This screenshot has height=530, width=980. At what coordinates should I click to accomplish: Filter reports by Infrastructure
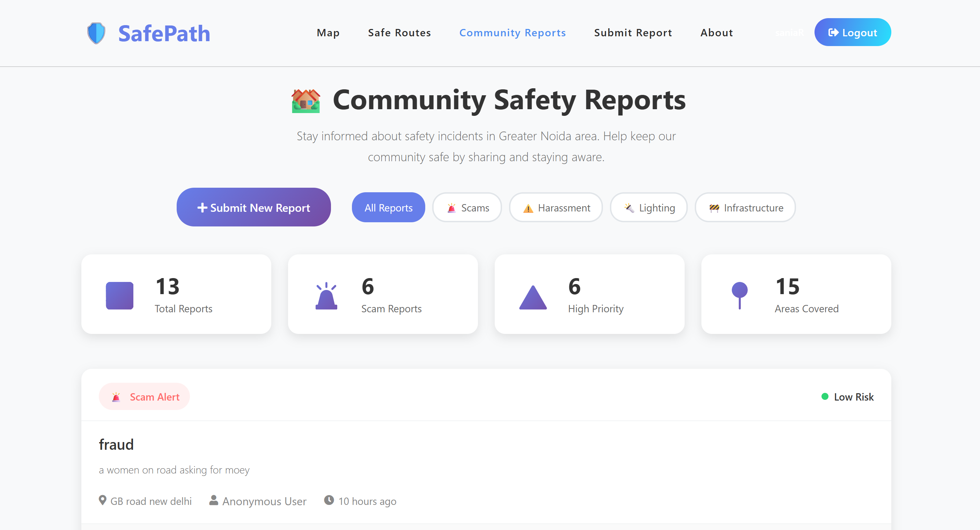coord(745,208)
